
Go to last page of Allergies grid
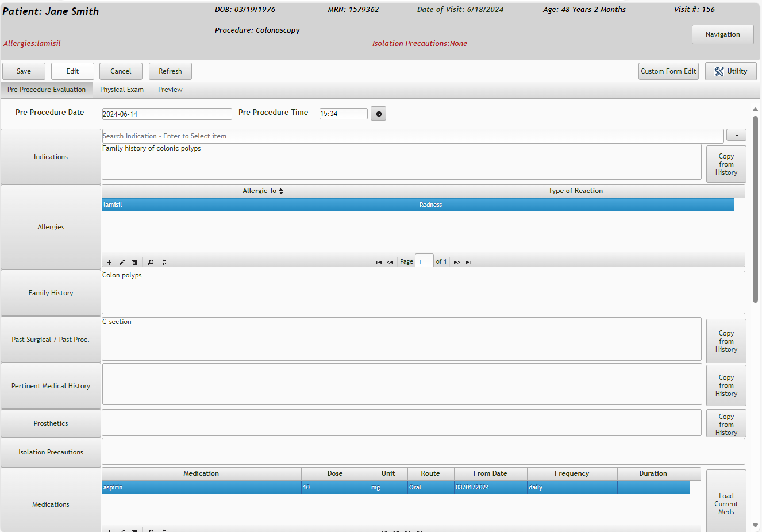(x=469, y=262)
